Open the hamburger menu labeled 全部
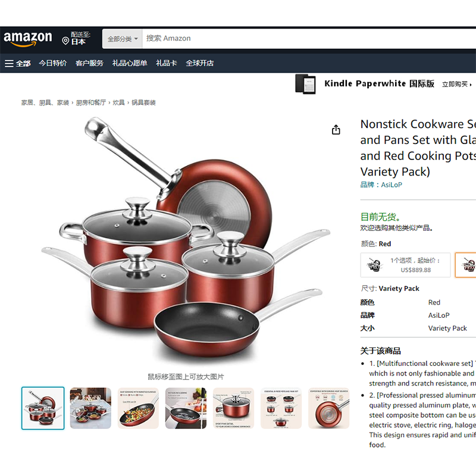This screenshot has height=476, width=476. pos(18,64)
